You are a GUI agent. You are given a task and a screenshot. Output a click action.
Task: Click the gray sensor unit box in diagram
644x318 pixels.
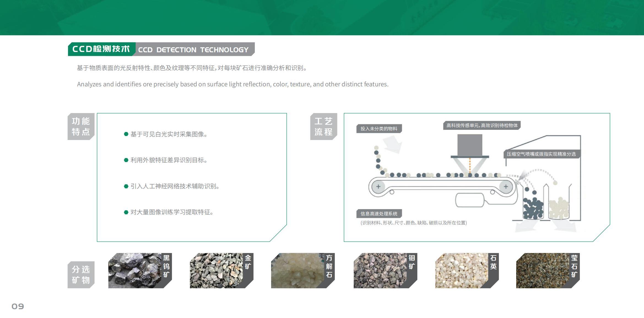pos(470,145)
